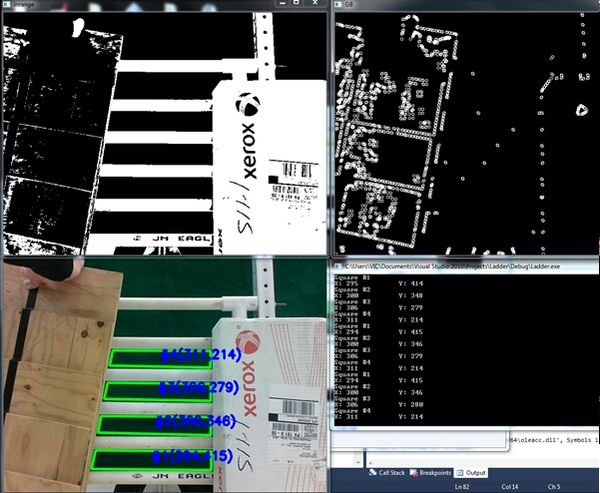Click the Y: 414 console value

(411, 284)
